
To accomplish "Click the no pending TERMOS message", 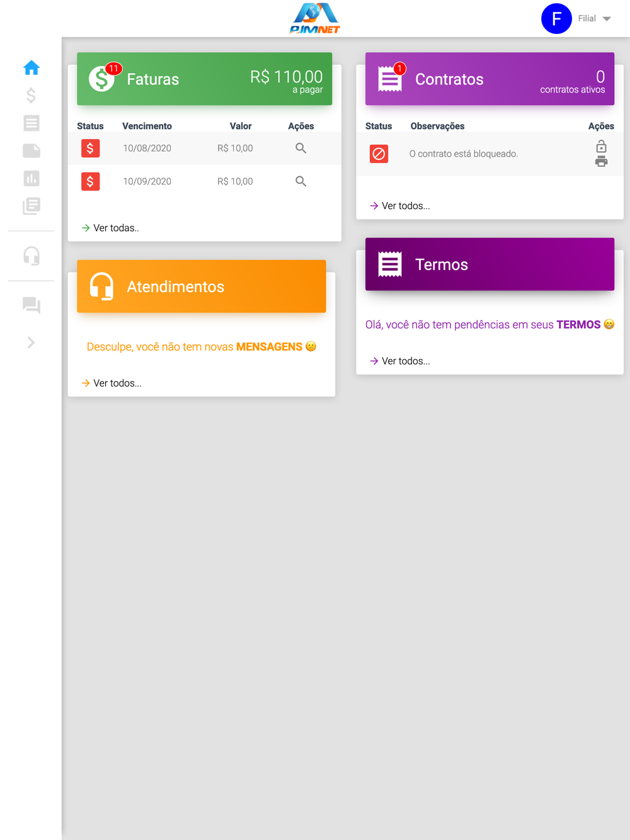I will [490, 325].
